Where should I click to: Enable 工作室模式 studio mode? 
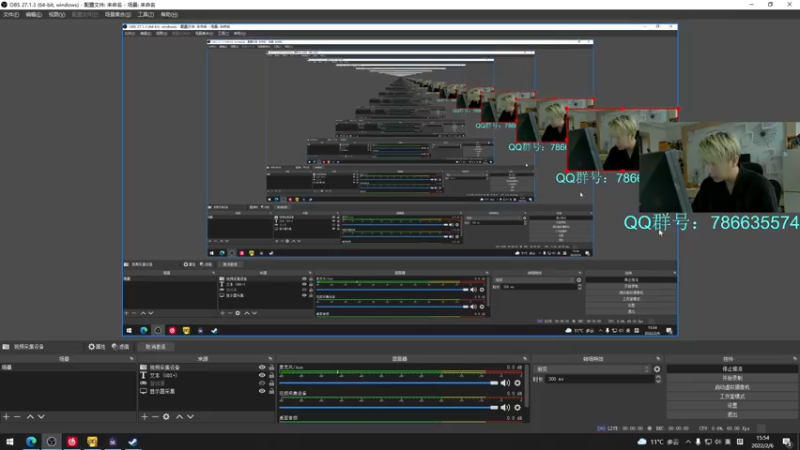pyautogui.click(x=732, y=396)
